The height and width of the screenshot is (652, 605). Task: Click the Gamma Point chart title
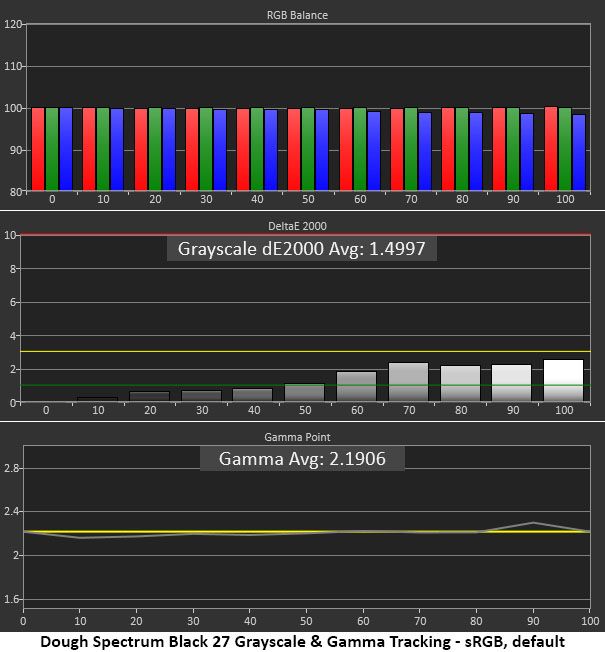coord(297,437)
